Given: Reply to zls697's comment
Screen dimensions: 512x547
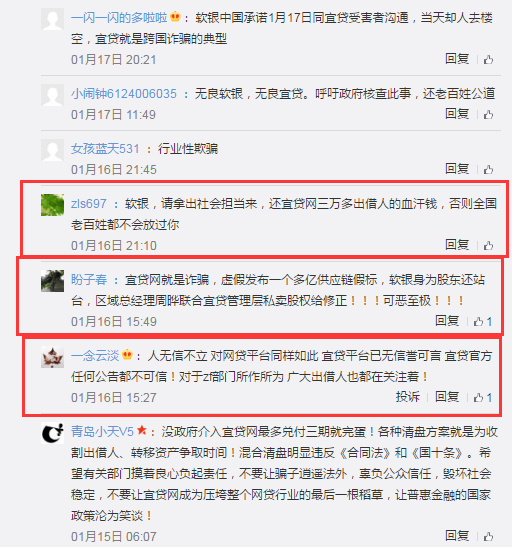Looking at the screenshot, I should tap(457, 245).
